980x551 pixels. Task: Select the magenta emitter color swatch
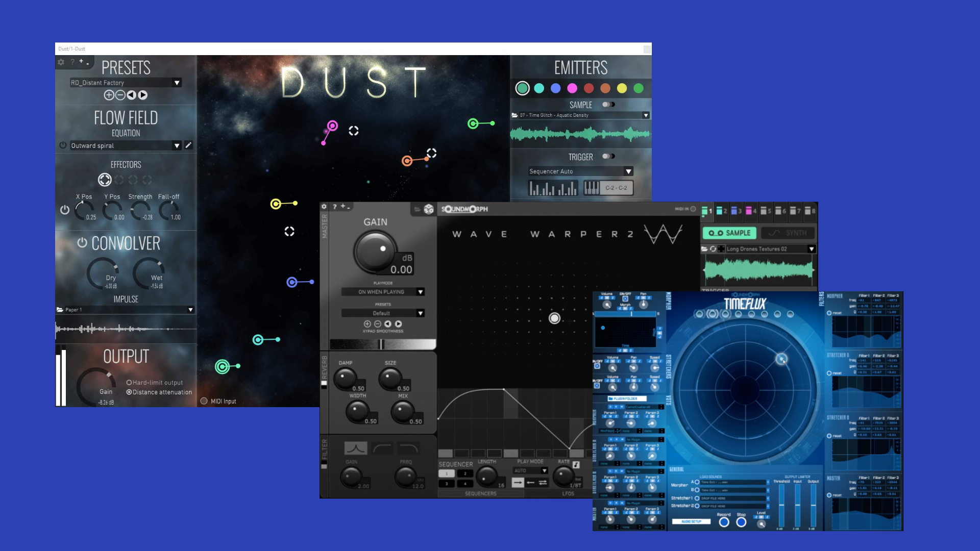pyautogui.click(x=572, y=88)
